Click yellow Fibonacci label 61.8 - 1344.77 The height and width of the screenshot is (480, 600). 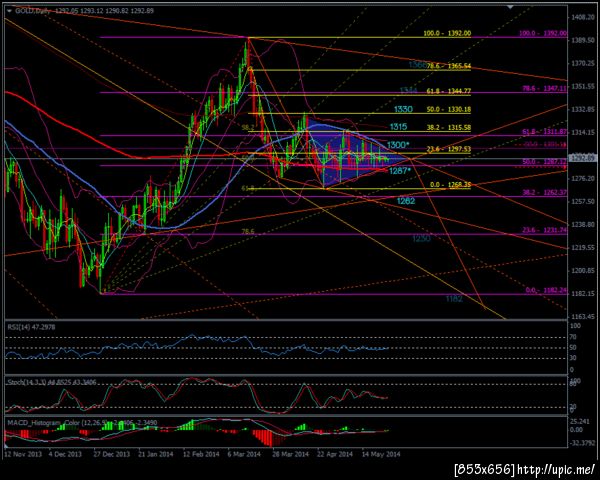click(x=449, y=91)
